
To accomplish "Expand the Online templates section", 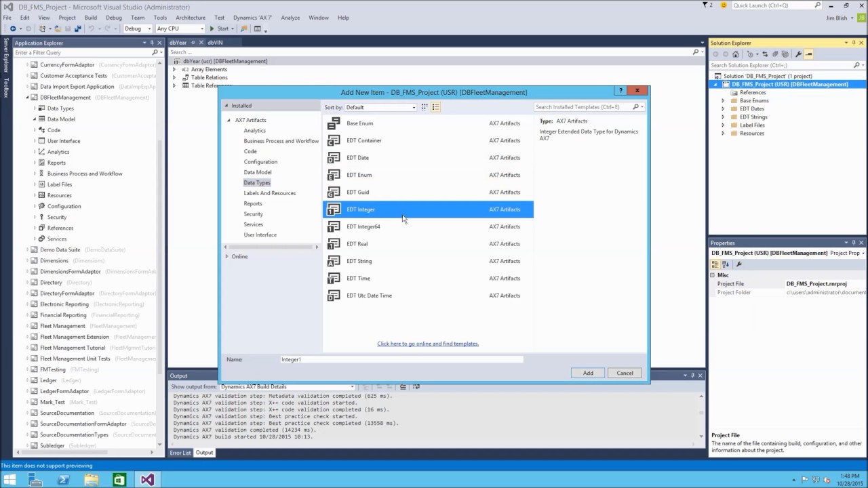I will pyautogui.click(x=226, y=256).
